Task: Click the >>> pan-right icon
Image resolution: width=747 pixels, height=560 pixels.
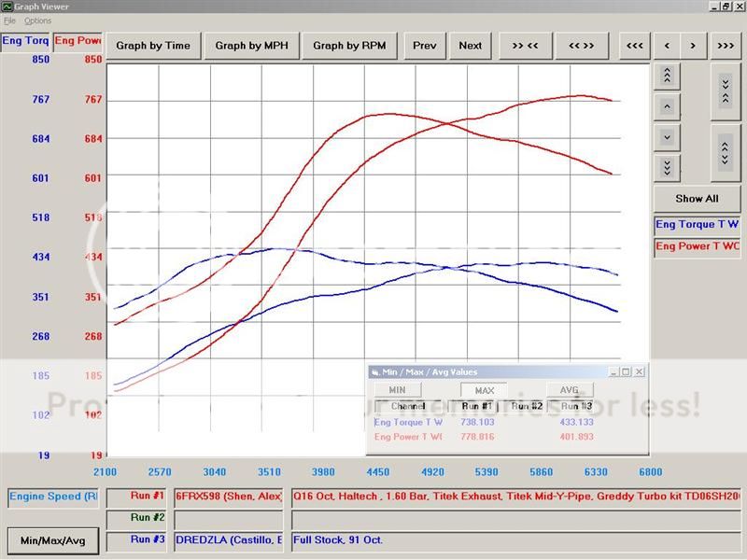Action: [x=726, y=45]
